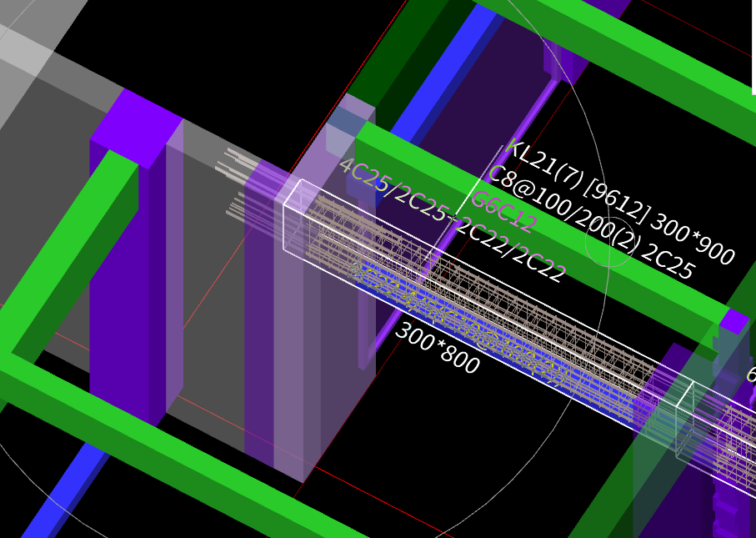Select the magenta G6C12 annotation
The width and height of the screenshot is (756, 538).
(503, 213)
